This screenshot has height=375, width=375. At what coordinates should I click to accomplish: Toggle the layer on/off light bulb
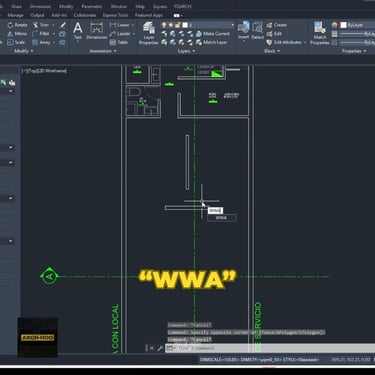click(x=164, y=25)
